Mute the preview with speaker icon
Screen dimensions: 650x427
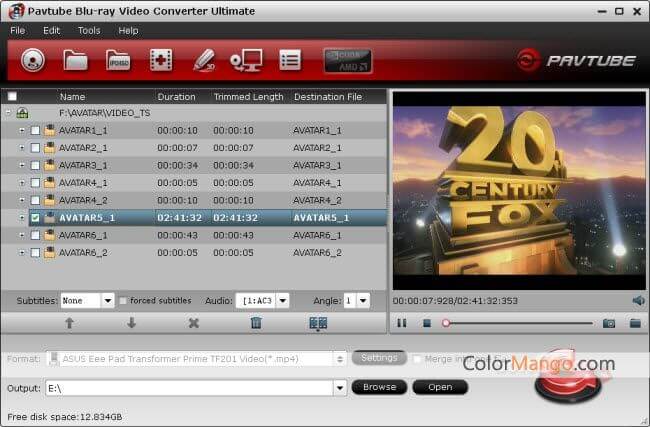pyautogui.click(x=638, y=300)
